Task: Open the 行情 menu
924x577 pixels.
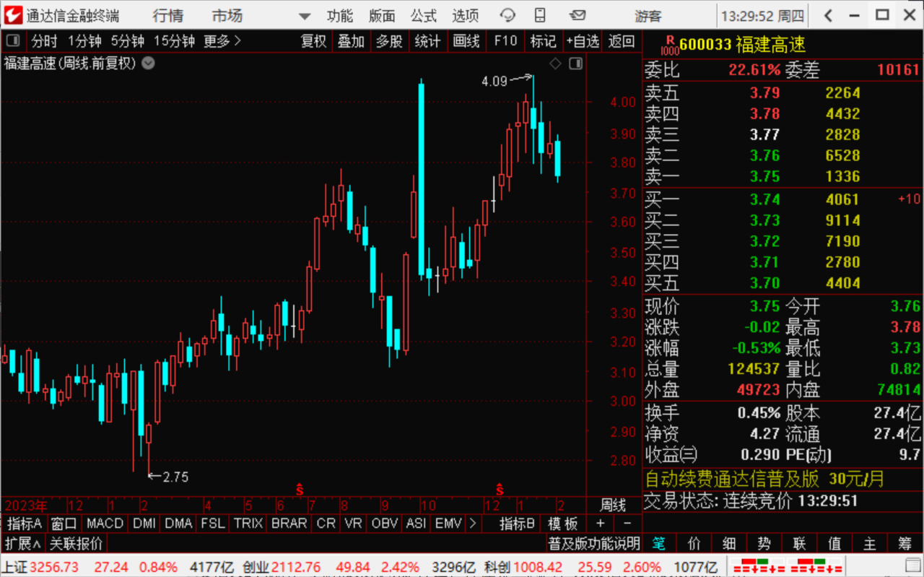Action: (167, 15)
